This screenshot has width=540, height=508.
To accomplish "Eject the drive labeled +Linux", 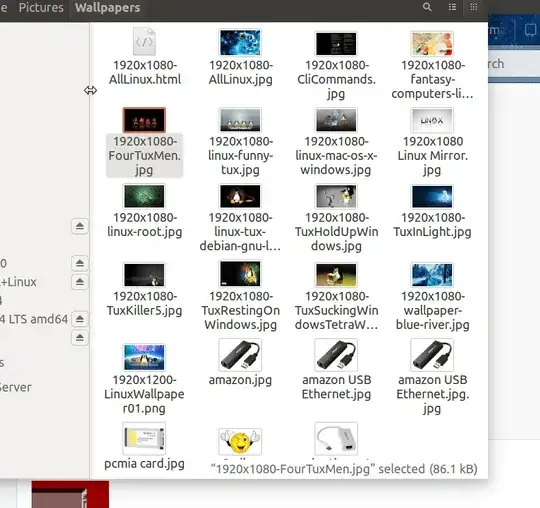I will point(80,282).
